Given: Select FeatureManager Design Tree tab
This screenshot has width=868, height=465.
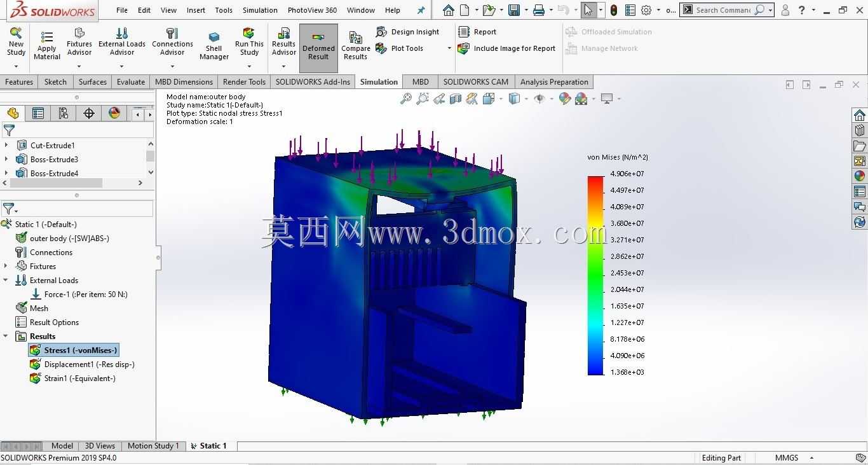Looking at the screenshot, I should [13, 113].
